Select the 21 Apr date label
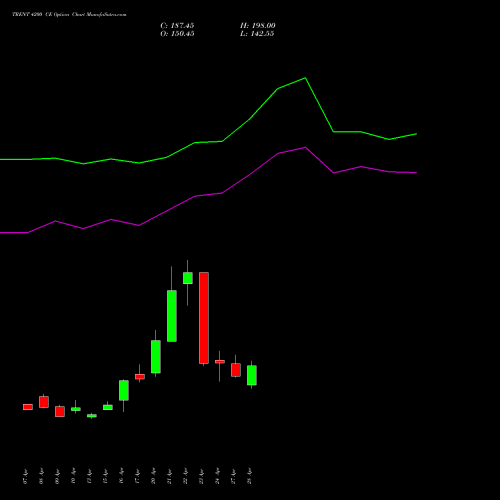 coord(169,476)
